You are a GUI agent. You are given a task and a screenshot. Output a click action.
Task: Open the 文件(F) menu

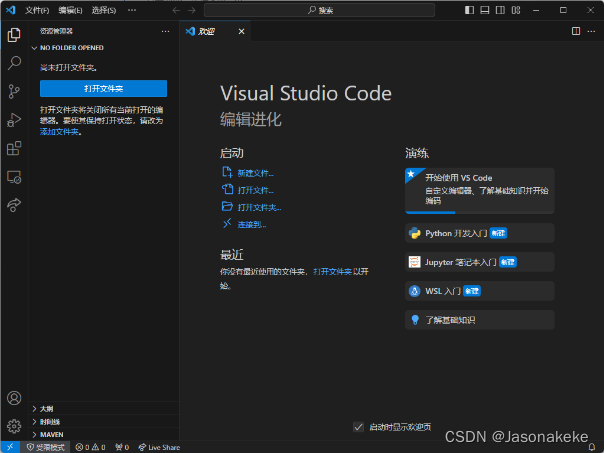pos(37,10)
